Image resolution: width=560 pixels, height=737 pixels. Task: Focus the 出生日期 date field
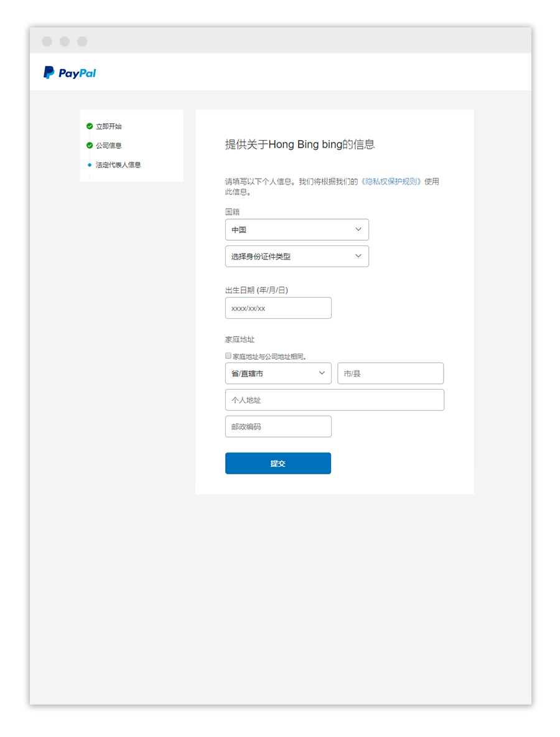tap(278, 308)
